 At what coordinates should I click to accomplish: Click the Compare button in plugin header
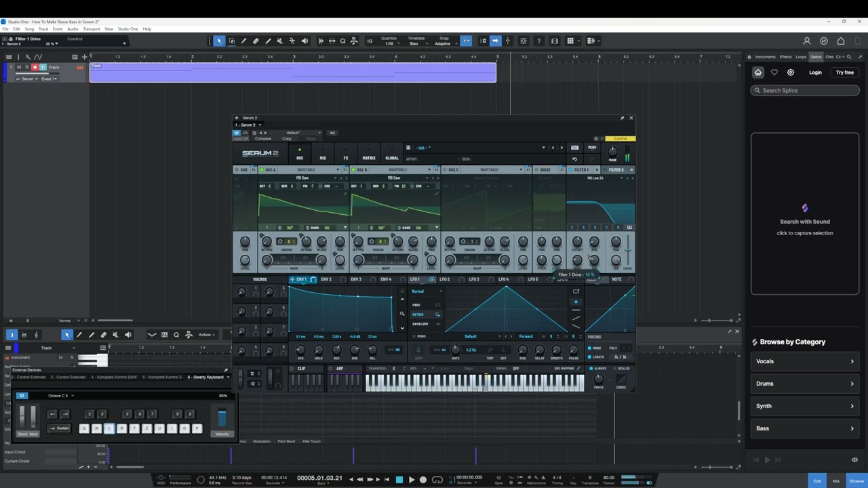coord(262,139)
